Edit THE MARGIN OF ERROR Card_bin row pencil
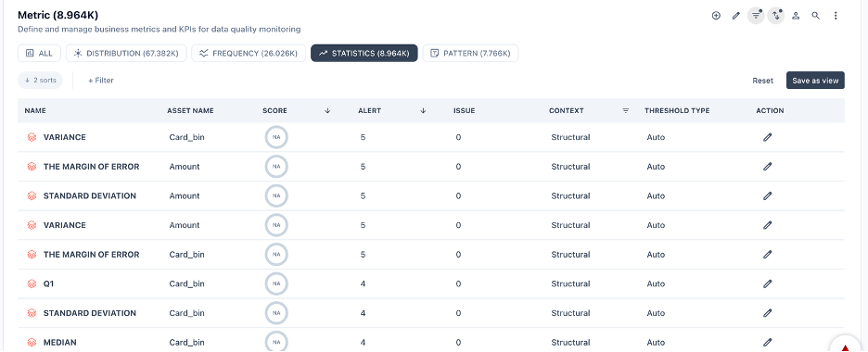Screen dimensions: 868x352 [767, 254]
